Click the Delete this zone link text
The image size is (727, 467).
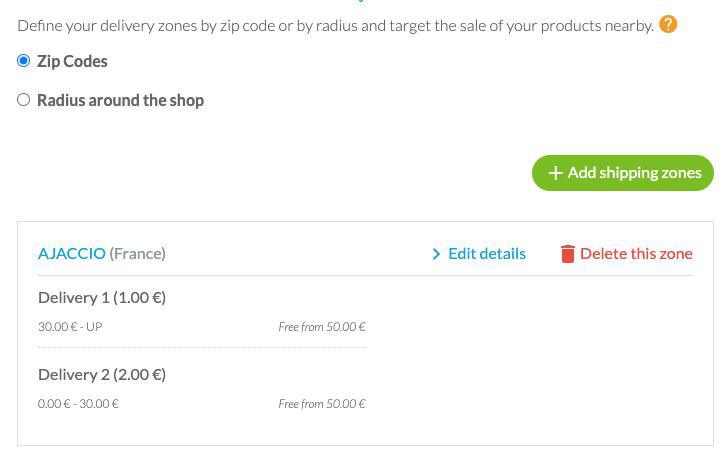[x=636, y=253]
